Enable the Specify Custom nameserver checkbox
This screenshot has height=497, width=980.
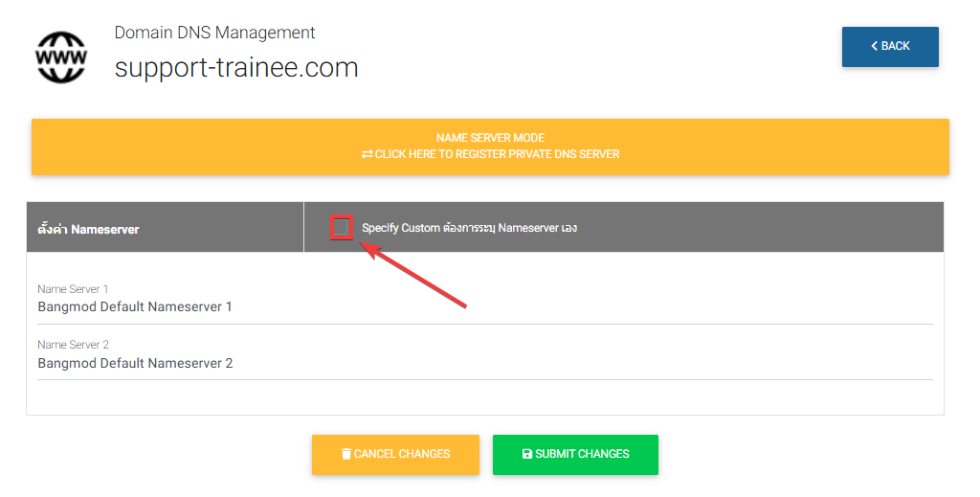tap(342, 227)
